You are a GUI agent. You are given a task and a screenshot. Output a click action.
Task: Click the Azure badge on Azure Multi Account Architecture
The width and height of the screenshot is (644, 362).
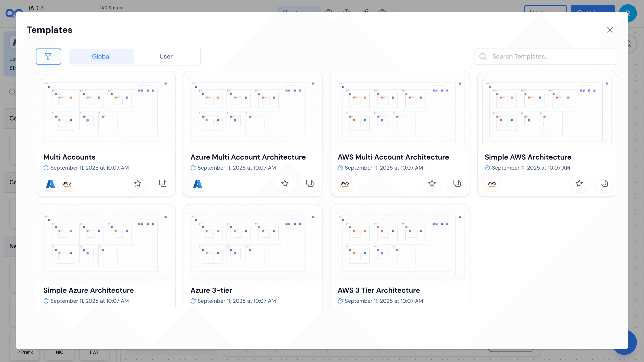(x=197, y=184)
